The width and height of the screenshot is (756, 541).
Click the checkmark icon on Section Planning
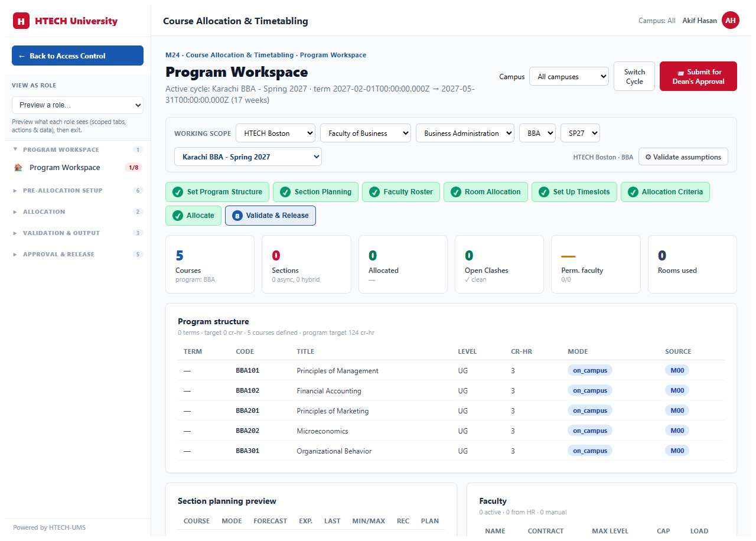[285, 192]
